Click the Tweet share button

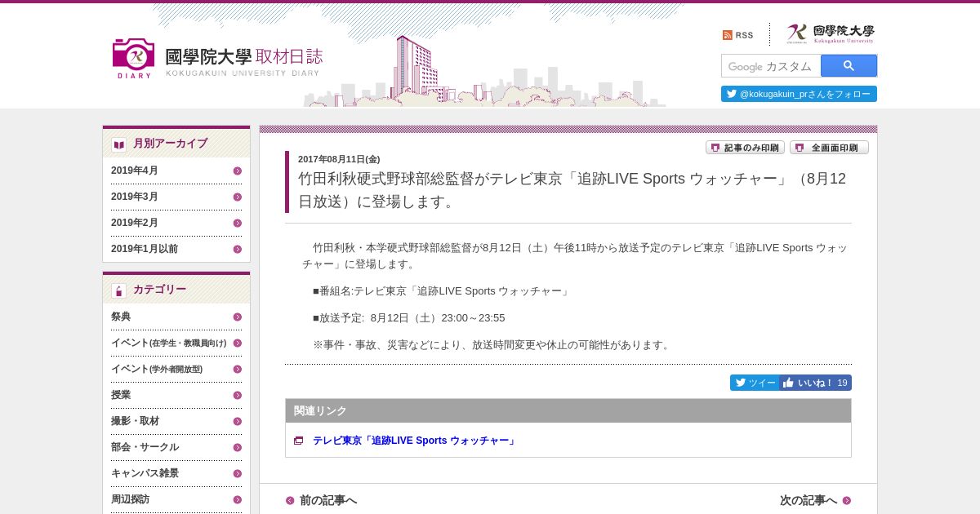(x=755, y=383)
